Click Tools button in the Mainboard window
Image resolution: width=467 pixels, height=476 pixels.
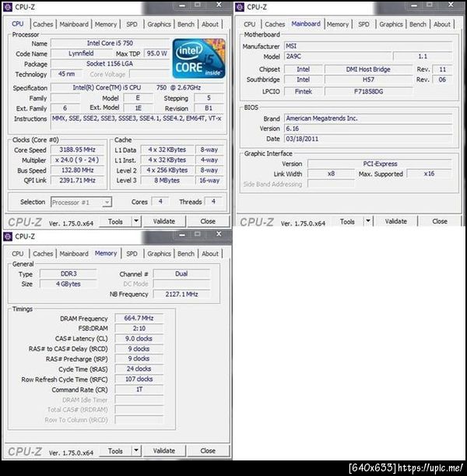347,221
